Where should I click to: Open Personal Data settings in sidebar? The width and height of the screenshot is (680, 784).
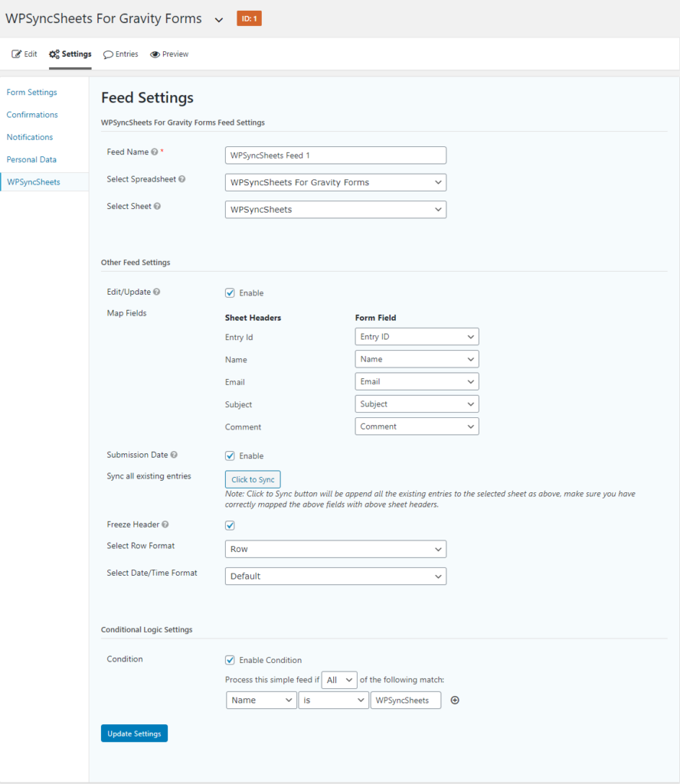tap(31, 159)
